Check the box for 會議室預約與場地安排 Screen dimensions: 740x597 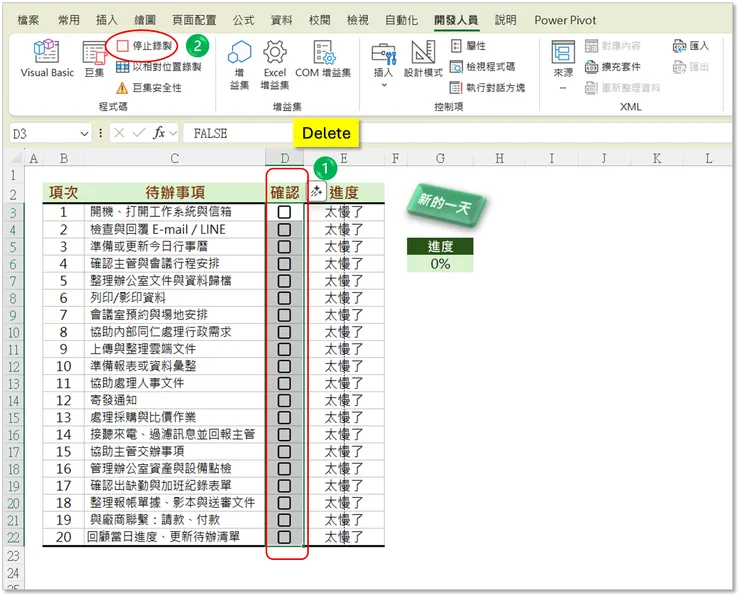(284, 315)
